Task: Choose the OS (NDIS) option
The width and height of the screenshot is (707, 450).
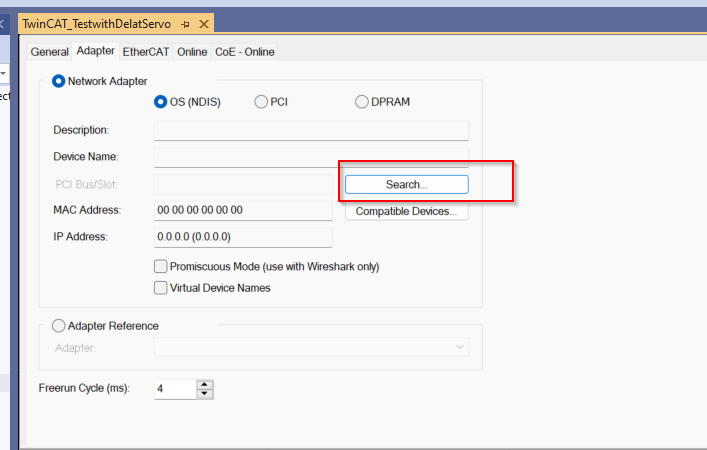Action: pyautogui.click(x=160, y=102)
